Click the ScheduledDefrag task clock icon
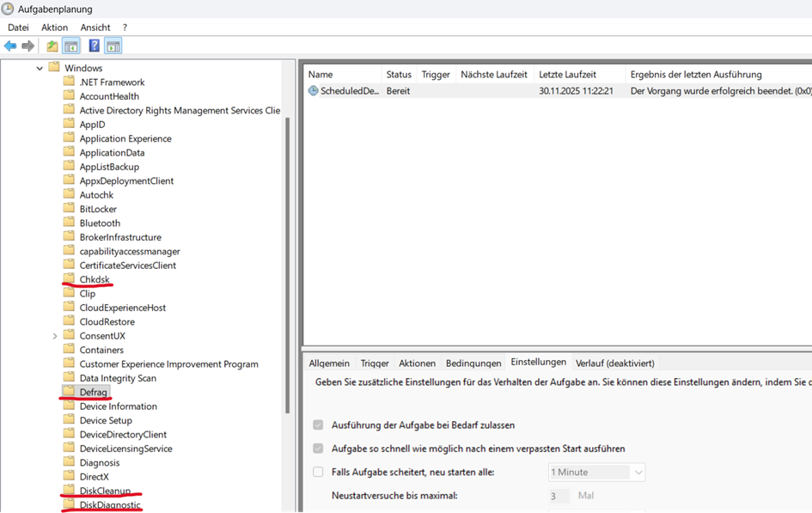 coord(314,90)
